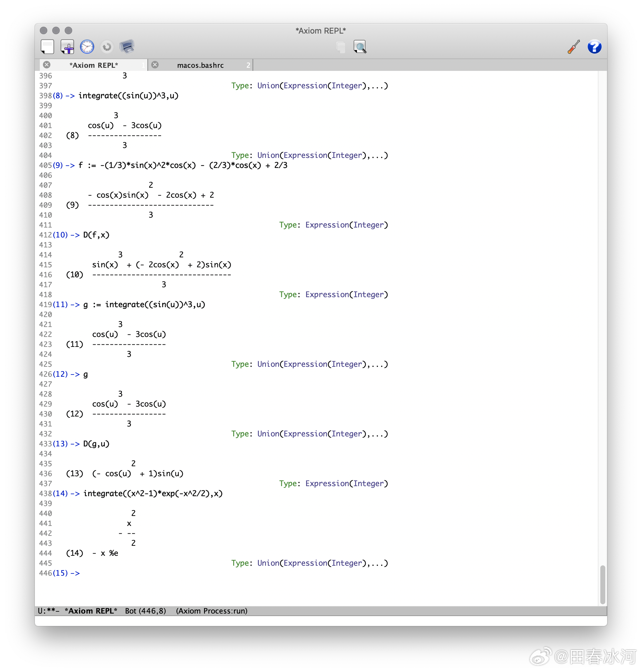This screenshot has height=672, width=642.
Task: Click the search magnifier icon
Action: pos(360,47)
